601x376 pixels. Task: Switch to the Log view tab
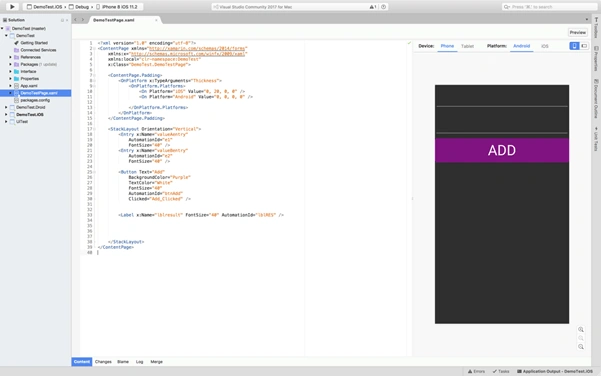click(x=140, y=362)
